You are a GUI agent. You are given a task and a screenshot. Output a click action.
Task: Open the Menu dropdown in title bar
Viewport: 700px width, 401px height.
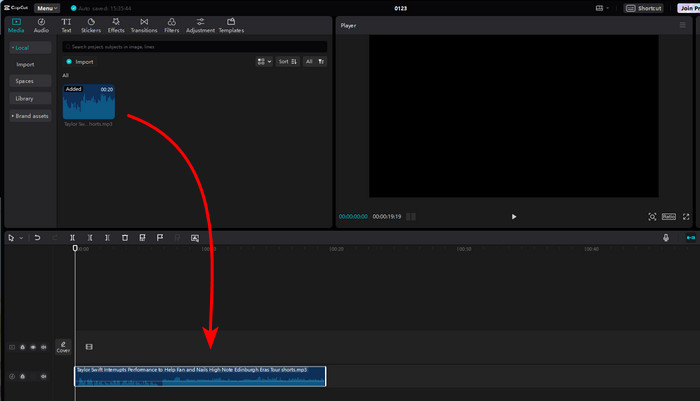click(47, 8)
